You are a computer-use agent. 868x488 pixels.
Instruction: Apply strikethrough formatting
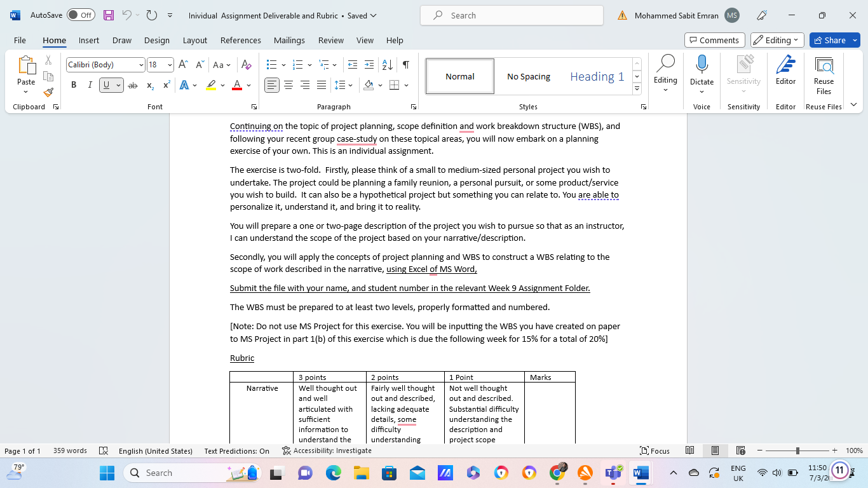click(133, 85)
